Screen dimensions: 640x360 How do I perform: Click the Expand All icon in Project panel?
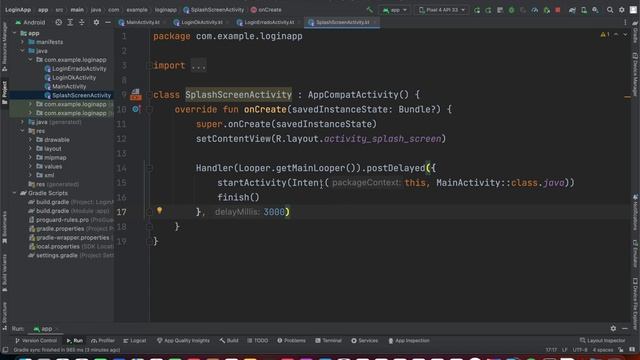(70, 22)
